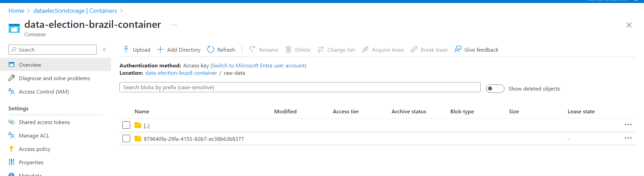Image resolution: width=644 pixels, height=176 pixels.
Task: Close the container blade with the X
Action: [x=629, y=25]
